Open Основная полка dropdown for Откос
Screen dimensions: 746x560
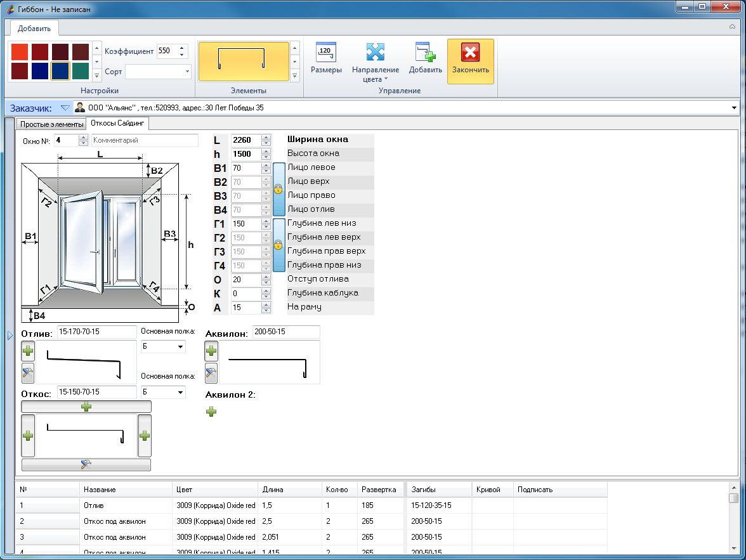point(180,393)
